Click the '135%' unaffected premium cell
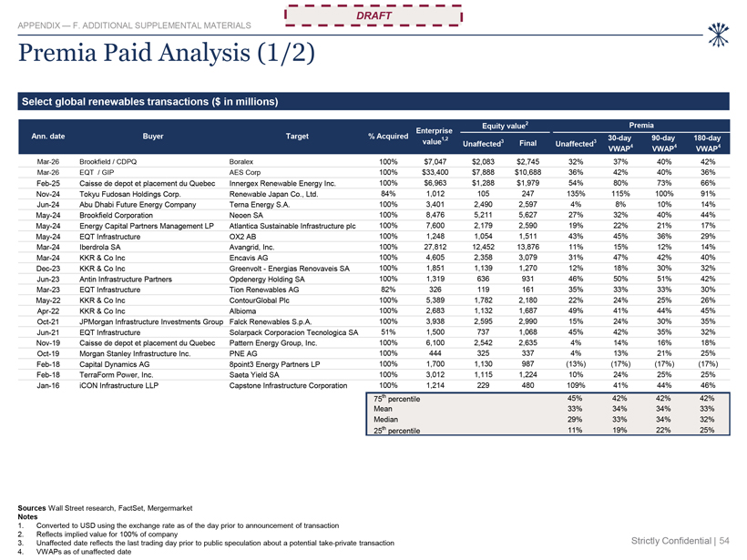747x560 pixels. click(x=576, y=194)
